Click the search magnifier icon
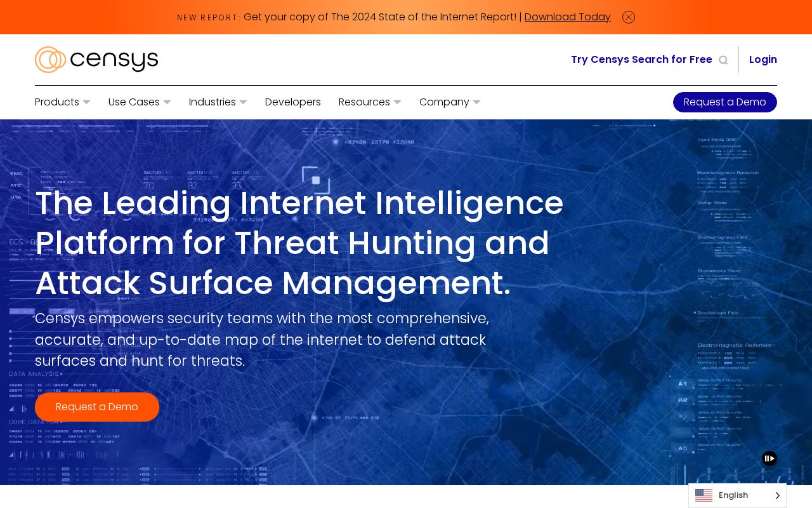 pos(723,60)
